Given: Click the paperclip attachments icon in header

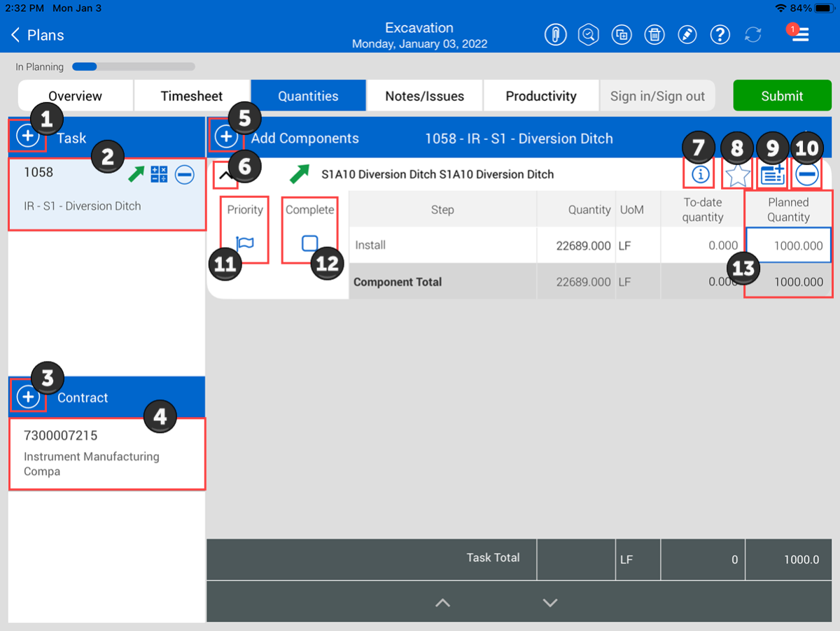Looking at the screenshot, I should [x=555, y=34].
